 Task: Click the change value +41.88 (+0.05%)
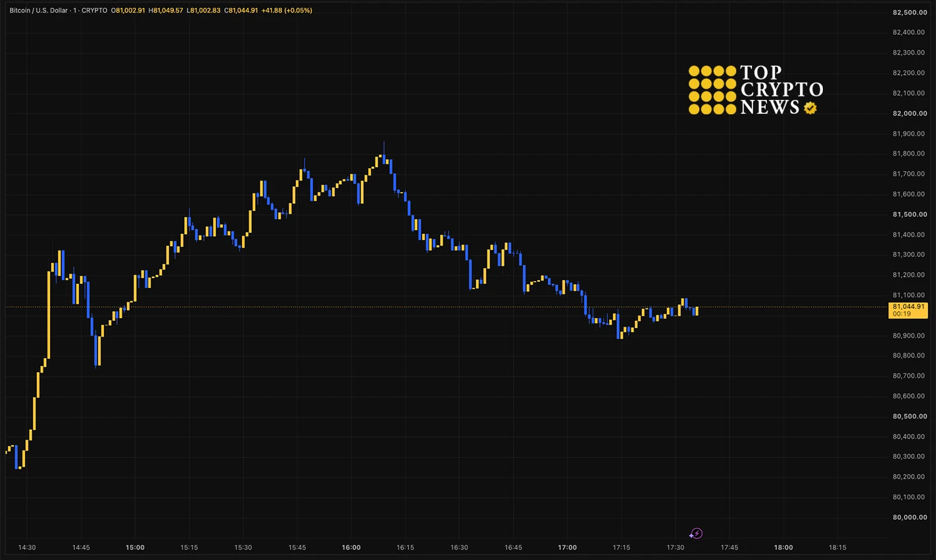coord(286,11)
